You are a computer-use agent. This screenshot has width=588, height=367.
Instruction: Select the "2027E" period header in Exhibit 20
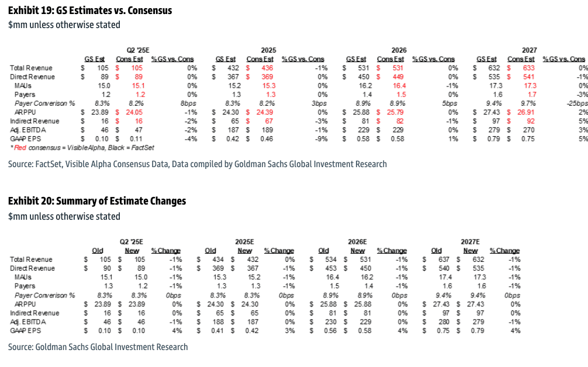tap(471, 241)
